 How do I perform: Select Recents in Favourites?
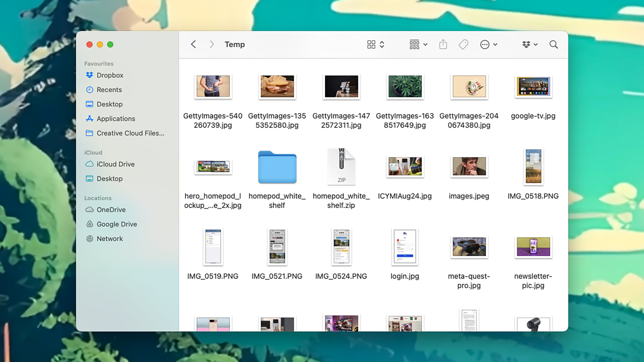pyautogui.click(x=109, y=90)
